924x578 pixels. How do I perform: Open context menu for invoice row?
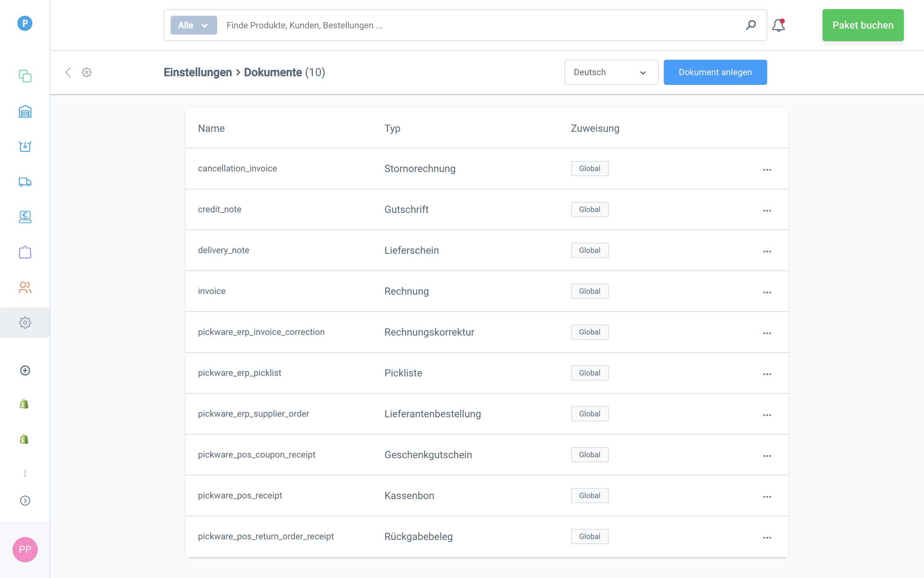tap(767, 292)
